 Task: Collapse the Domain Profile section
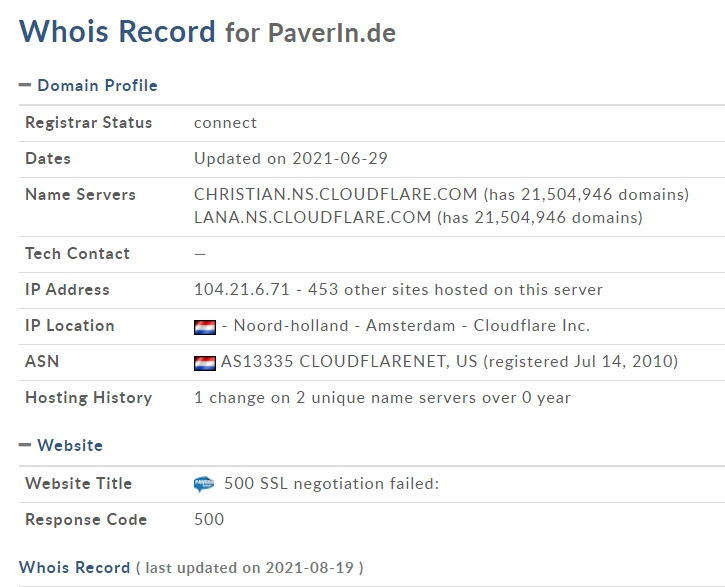point(25,85)
